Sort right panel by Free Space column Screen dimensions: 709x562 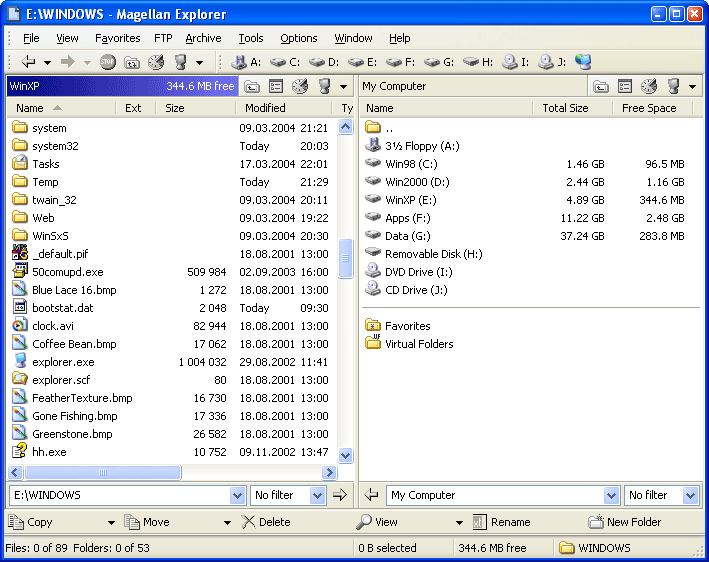652,108
